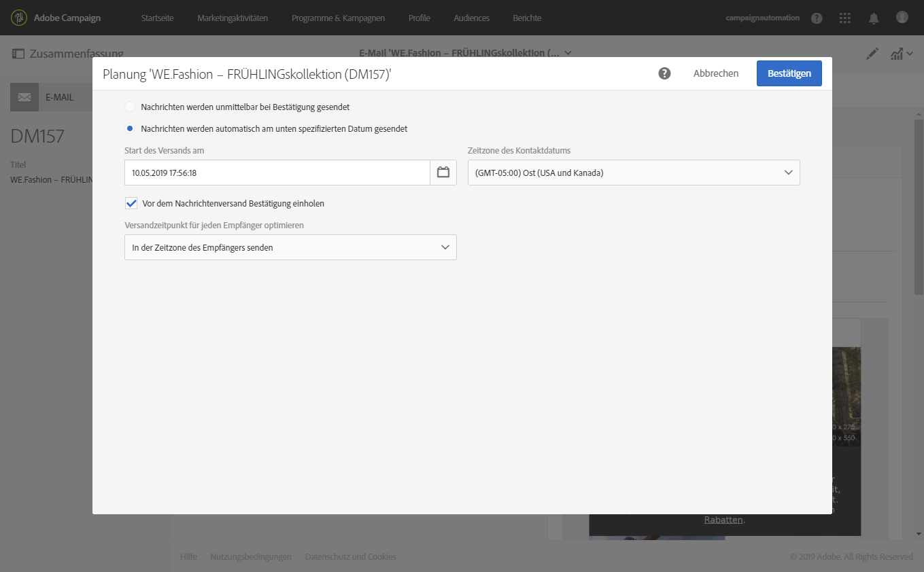Open the user profile avatar
The width and height of the screenshot is (924, 572).
click(x=902, y=18)
